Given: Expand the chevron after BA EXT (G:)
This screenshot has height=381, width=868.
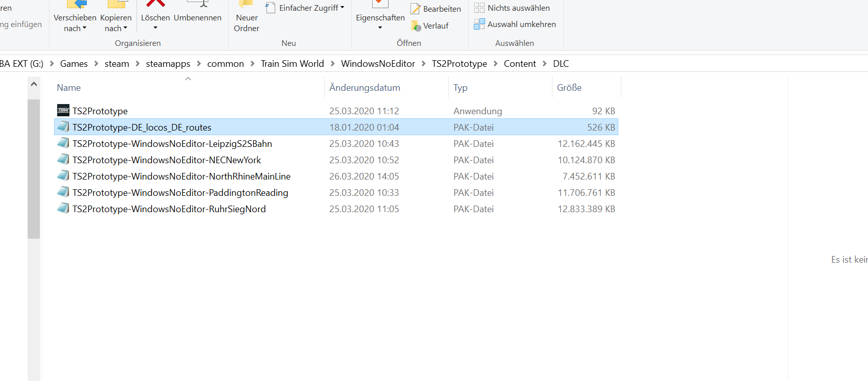Looking at the screenshot, I should (x=52, y=64).
